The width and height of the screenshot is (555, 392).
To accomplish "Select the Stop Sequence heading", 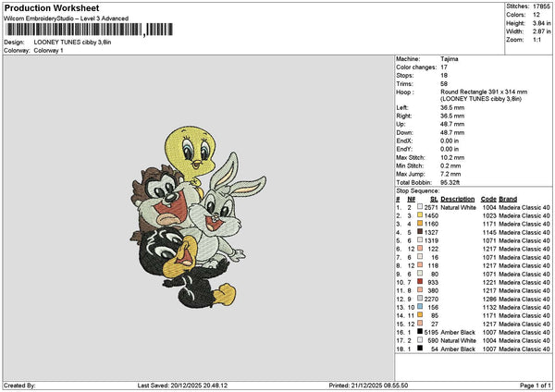I will [x=418, y=191].
